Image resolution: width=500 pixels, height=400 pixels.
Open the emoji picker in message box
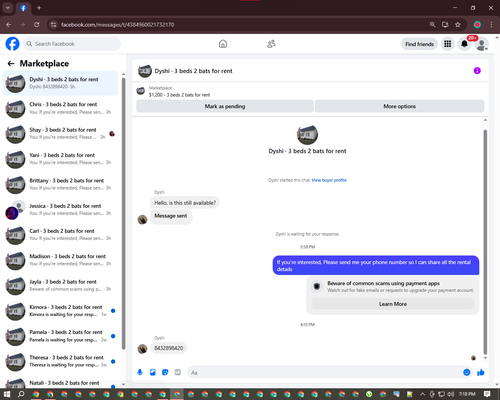[467, 372]
